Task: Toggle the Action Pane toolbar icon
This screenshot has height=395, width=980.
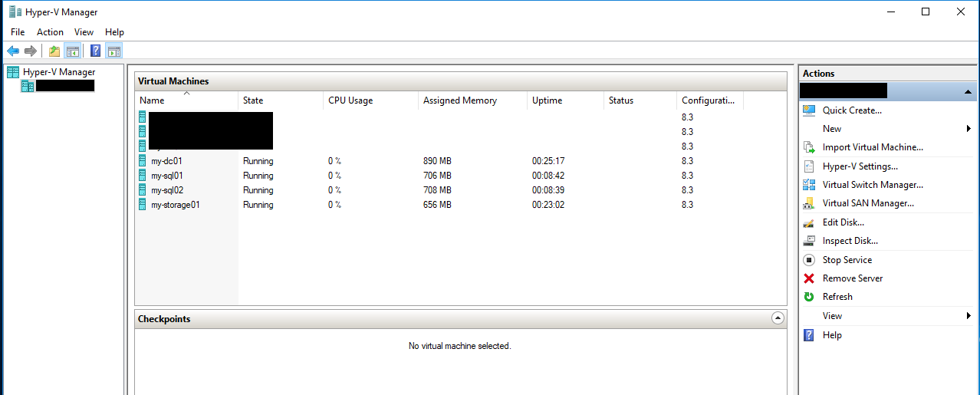Action: 114,51
